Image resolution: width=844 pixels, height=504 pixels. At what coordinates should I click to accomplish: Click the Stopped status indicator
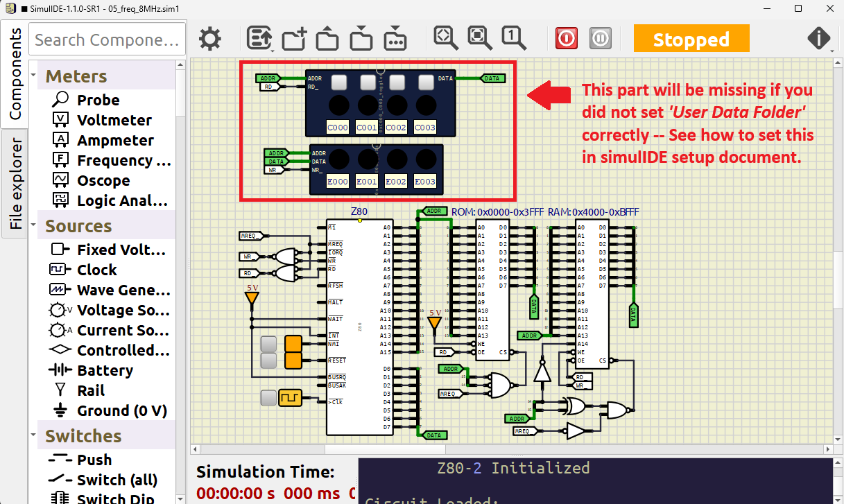[x=691, y=38]
